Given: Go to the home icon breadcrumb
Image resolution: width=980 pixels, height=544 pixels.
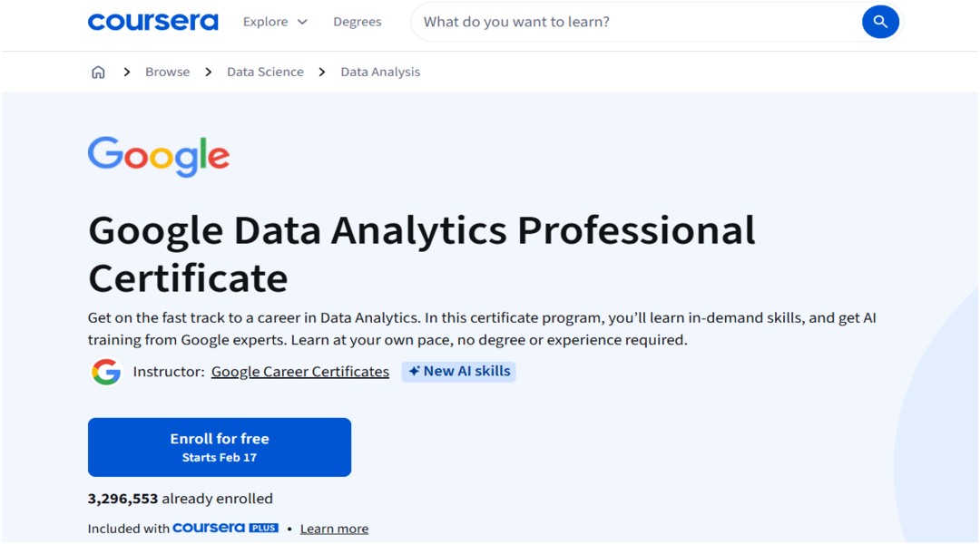Looking at the screenshot, I should tap(98, 72).
